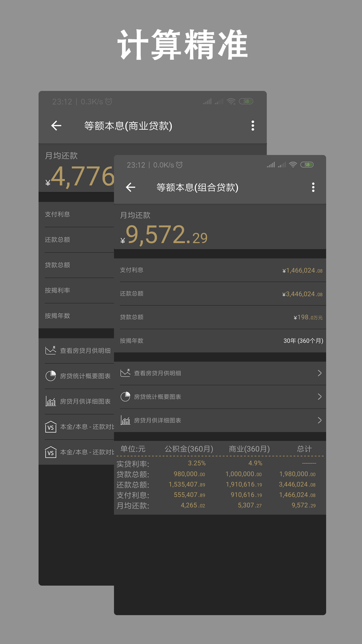Tap 商业(360月) column header
The height and width of the screenshot is (644, 362).
[x=249, y=449]
